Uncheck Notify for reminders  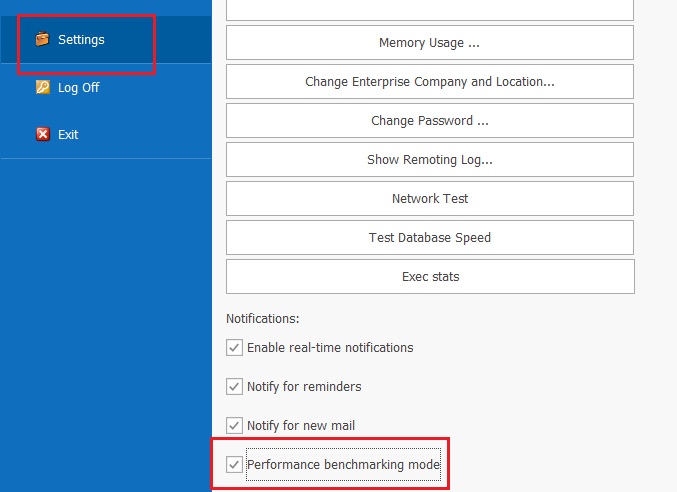234,386
